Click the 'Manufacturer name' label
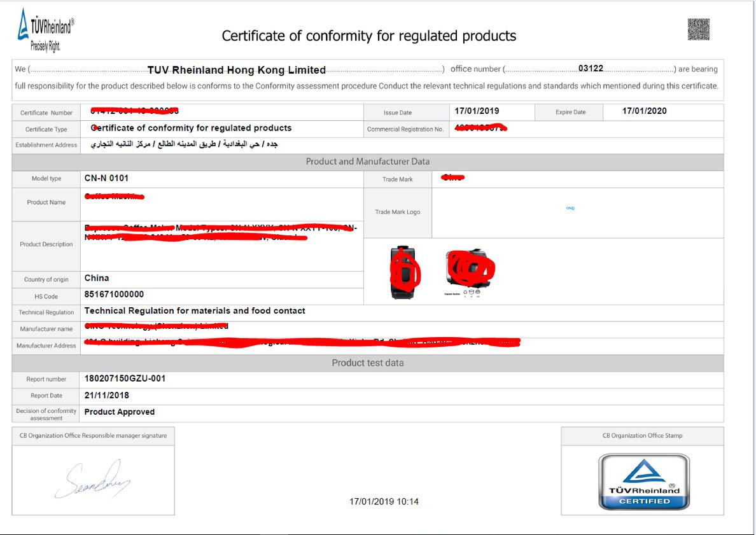This screenshot has height=535, width=756. point(46,329)
